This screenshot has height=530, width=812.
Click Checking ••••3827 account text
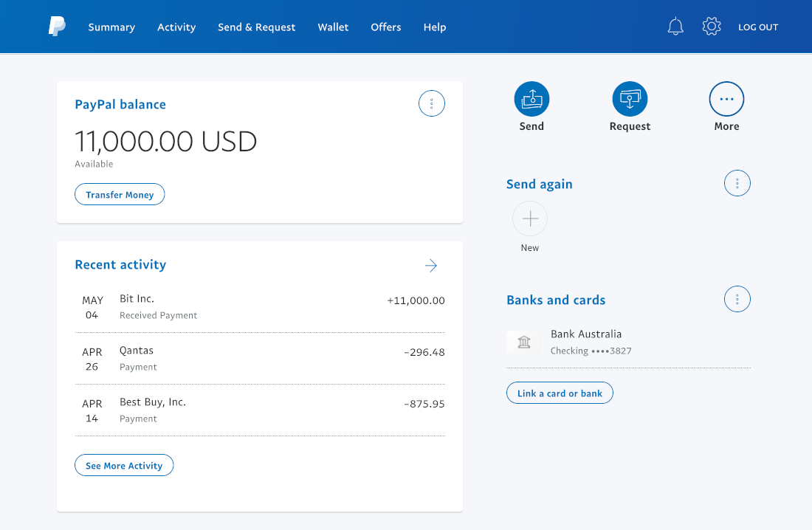point(591,351)
